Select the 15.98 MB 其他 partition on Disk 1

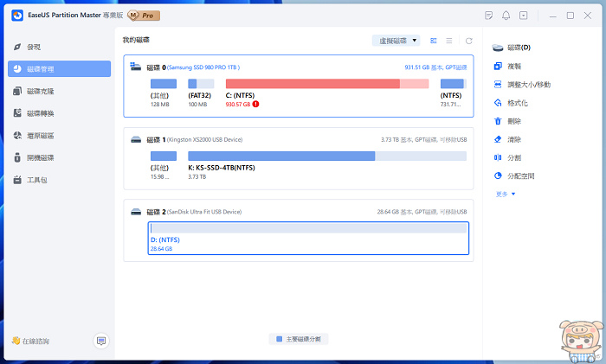[x=164, y=156]
